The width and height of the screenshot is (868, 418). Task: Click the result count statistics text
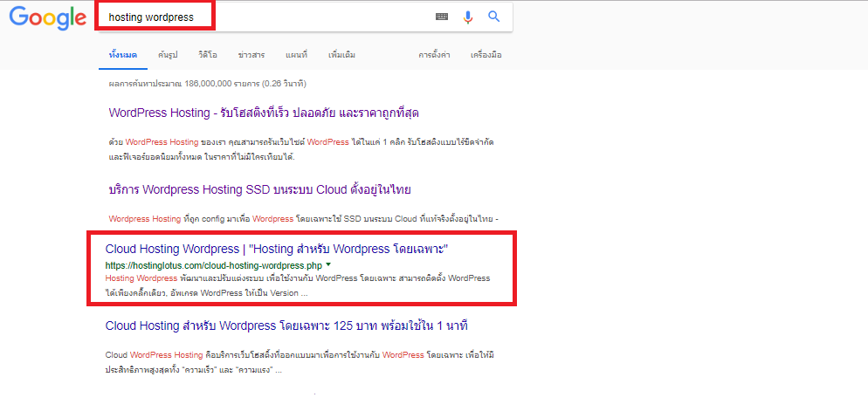[x=208, y=84]
